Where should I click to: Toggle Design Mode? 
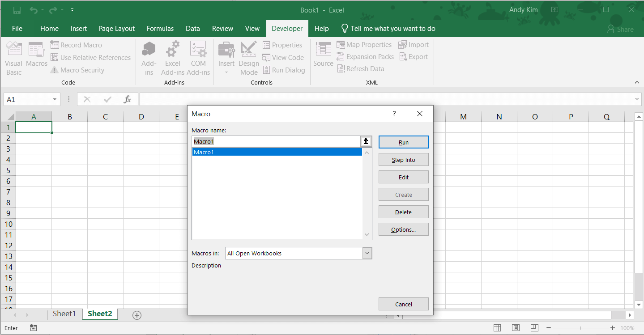(249, 59)
